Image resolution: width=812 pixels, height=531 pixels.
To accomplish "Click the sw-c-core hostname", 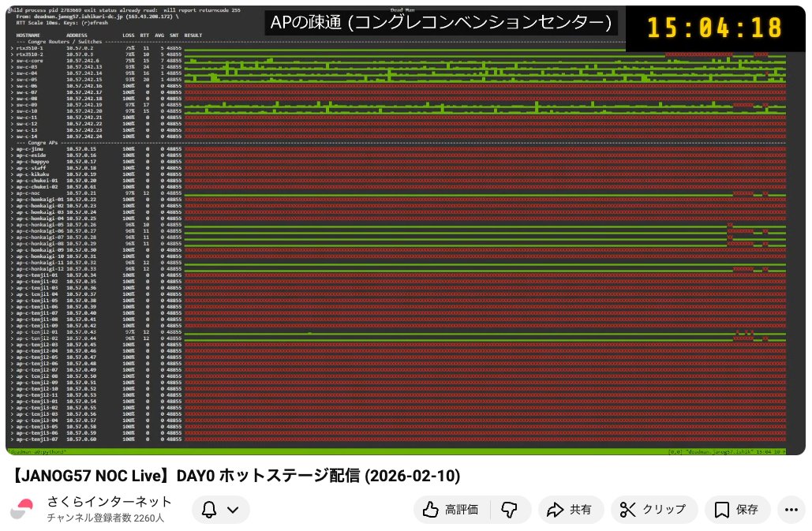I will point(29,61).
